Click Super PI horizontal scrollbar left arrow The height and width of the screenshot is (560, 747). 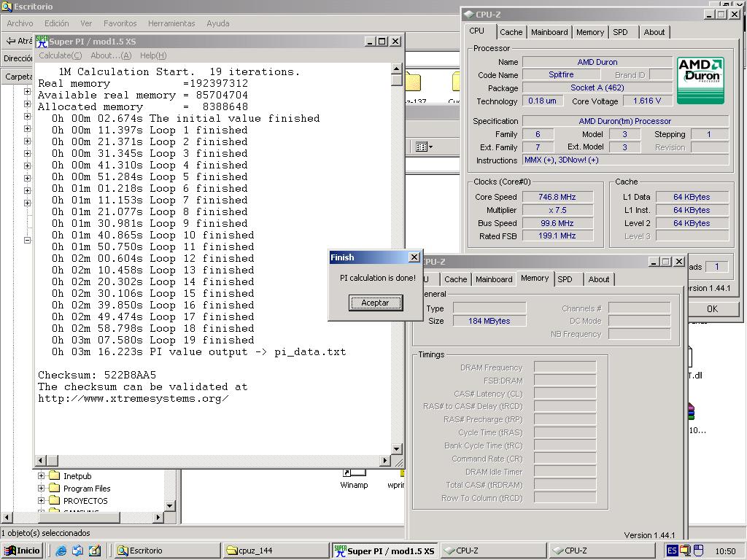(x=41, y=461)
